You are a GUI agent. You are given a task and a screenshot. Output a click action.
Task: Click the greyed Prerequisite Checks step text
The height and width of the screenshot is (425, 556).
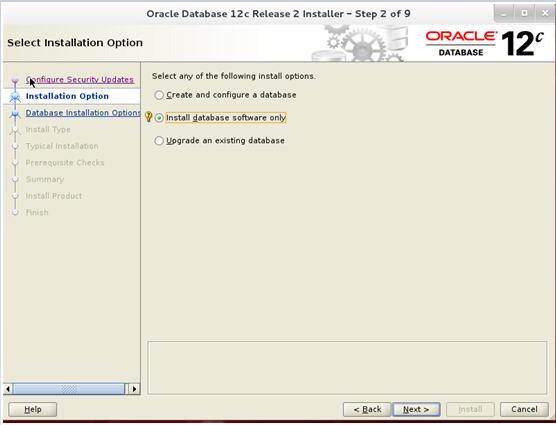(x=65, y=163)
